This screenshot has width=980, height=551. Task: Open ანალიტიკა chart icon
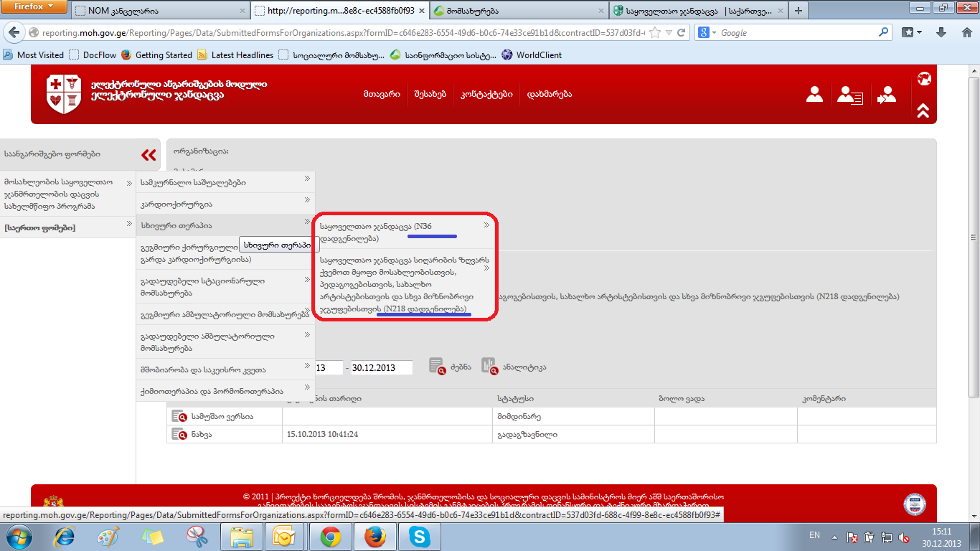tap(489, 366)
